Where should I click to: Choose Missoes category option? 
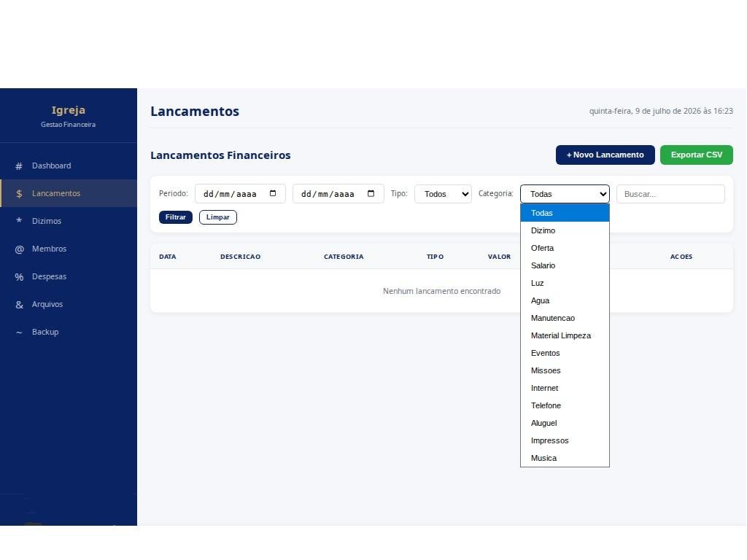point(565,370)
